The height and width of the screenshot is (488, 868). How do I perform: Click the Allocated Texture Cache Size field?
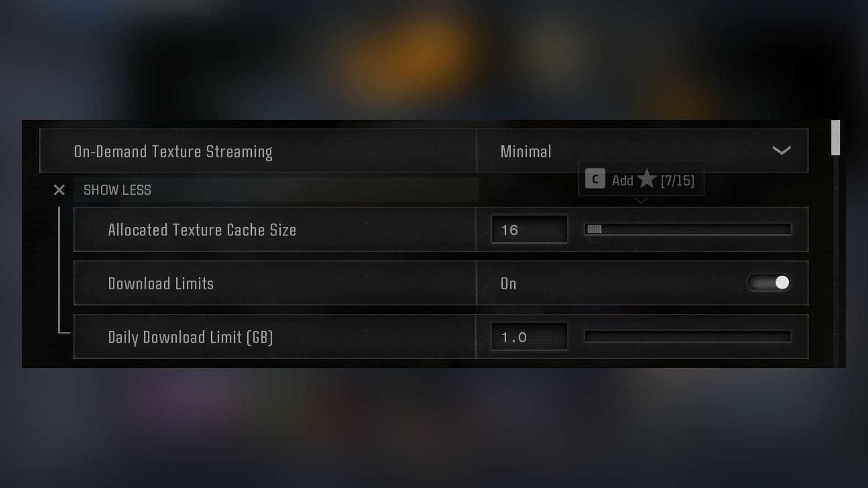pyautogui.click(x=528, y=230)
